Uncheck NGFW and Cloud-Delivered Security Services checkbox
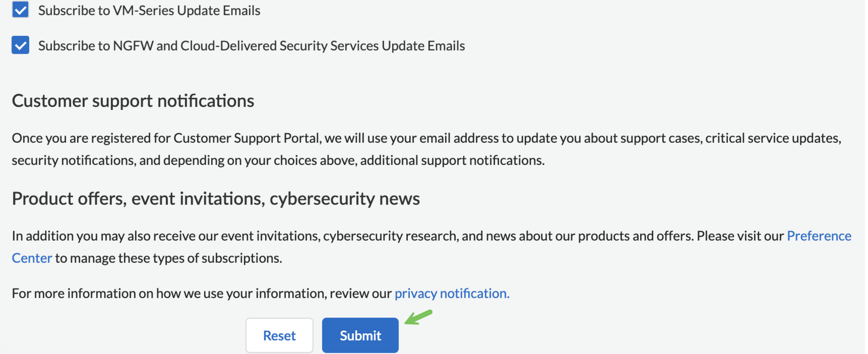 pyautogui.click(x=20, y=45)
